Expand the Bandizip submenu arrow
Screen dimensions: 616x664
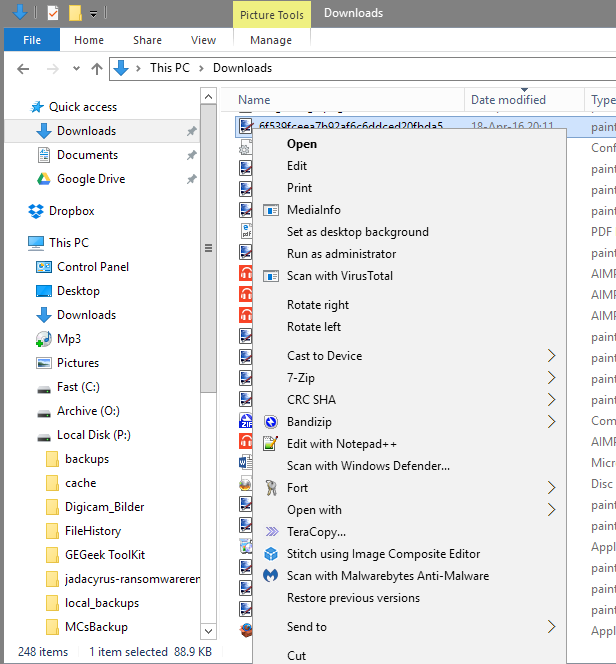(x=551, y=422)
